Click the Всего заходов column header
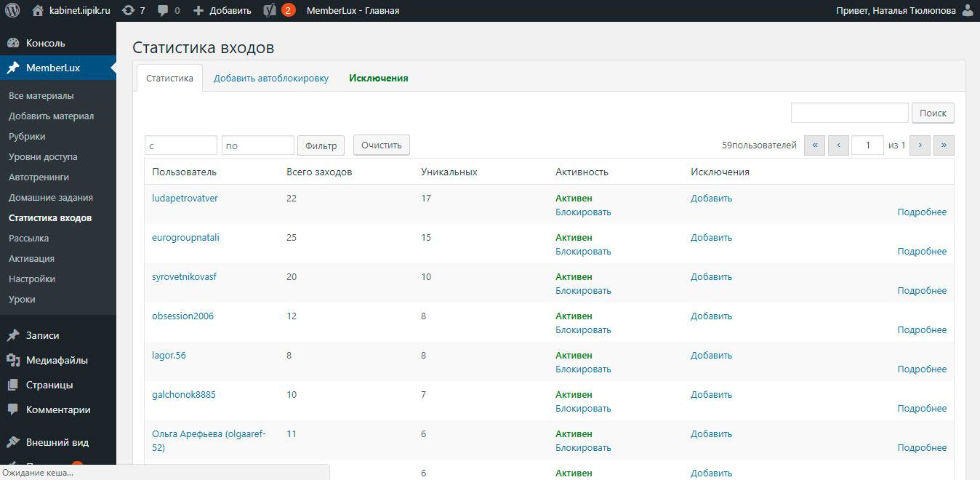 (319, 172)
